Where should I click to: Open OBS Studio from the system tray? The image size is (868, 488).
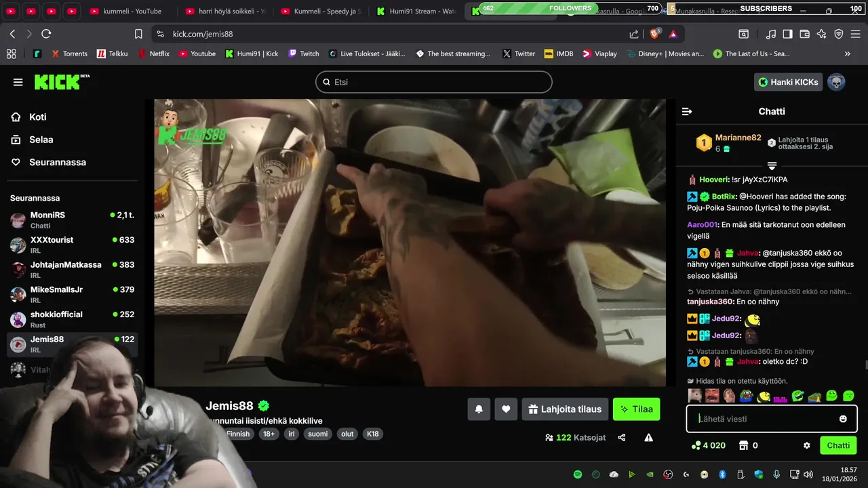click(668, 474)
